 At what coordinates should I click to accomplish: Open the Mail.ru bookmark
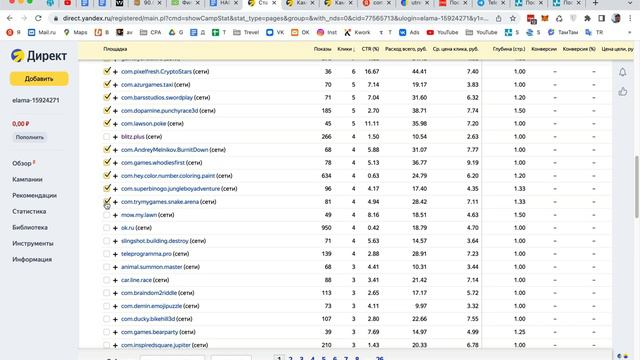(42, 32)
